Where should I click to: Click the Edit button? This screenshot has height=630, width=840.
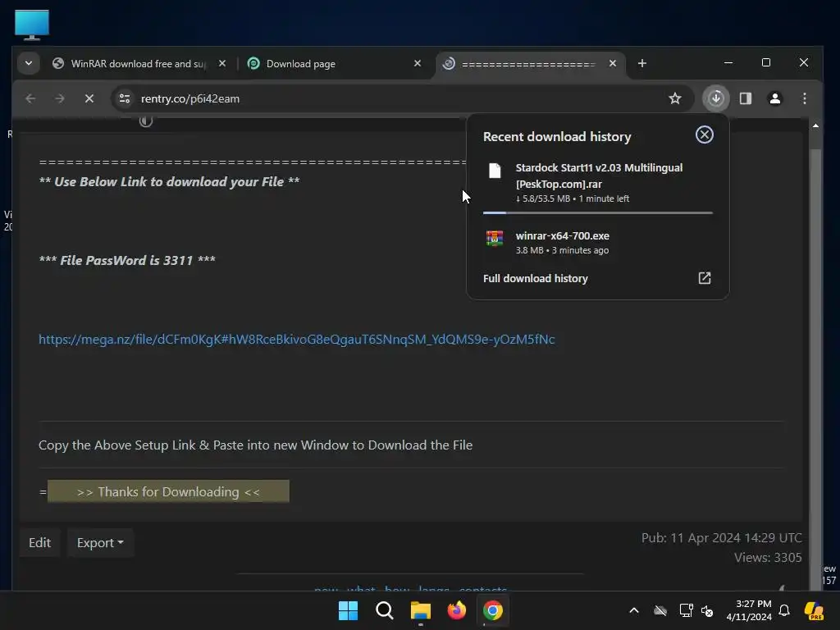click(x=39, y=543)
